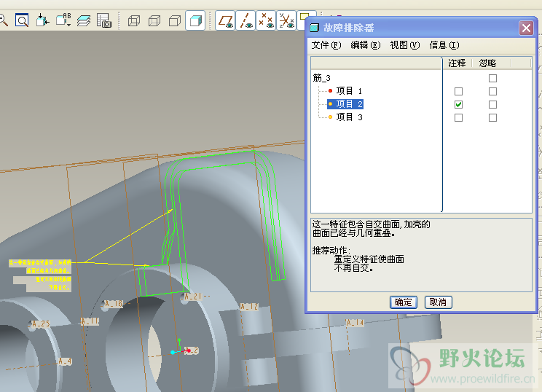Screen dimensions: 542x392
Task: Click the A_21 axis label
Action: 192,297
